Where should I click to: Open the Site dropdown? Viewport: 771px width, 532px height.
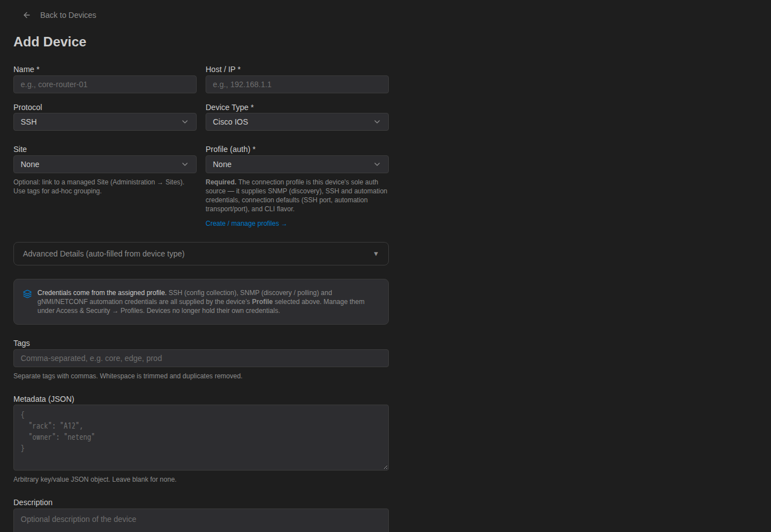click(x=105, y=164)
